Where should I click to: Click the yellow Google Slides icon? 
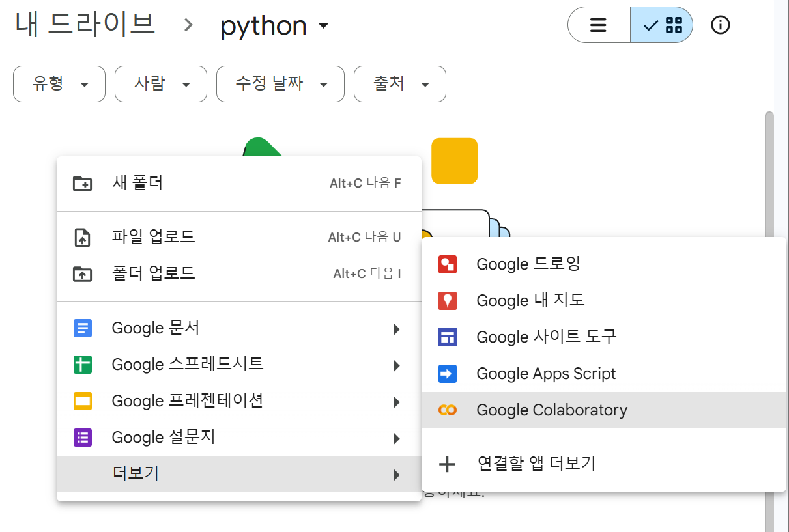pyautogui.click(x=83, y=401)
